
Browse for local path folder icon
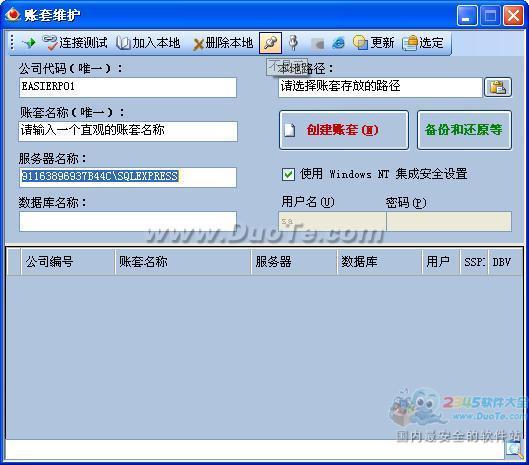click(x=498, y=87)
